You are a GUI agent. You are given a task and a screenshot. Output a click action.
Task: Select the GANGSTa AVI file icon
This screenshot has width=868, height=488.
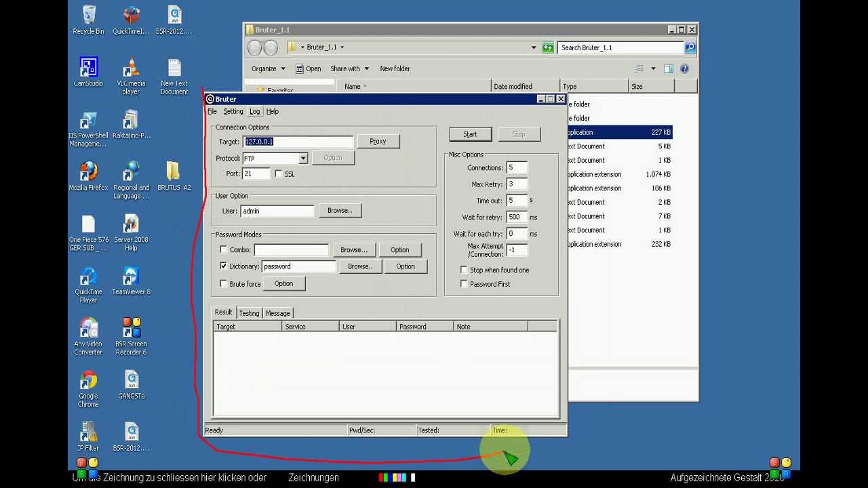click(131, 385)
